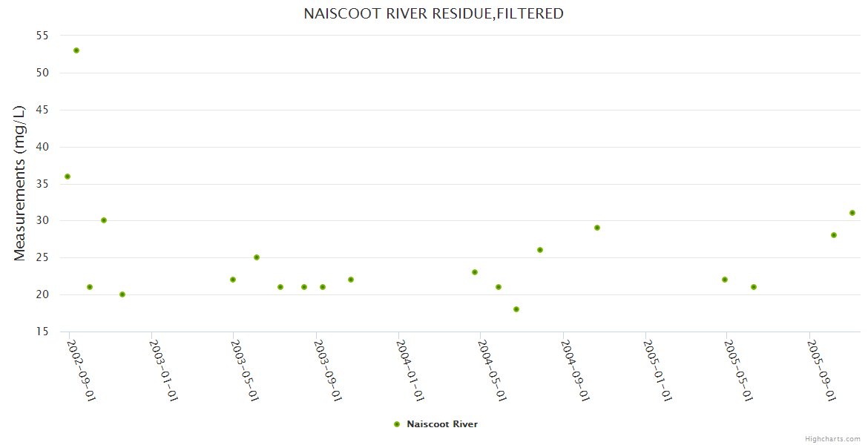Image resolution: width=868 pixels, height=445 pixels.
Task: Click the 22 mg/L point near 2005-05-01
Action: [725, 280]
